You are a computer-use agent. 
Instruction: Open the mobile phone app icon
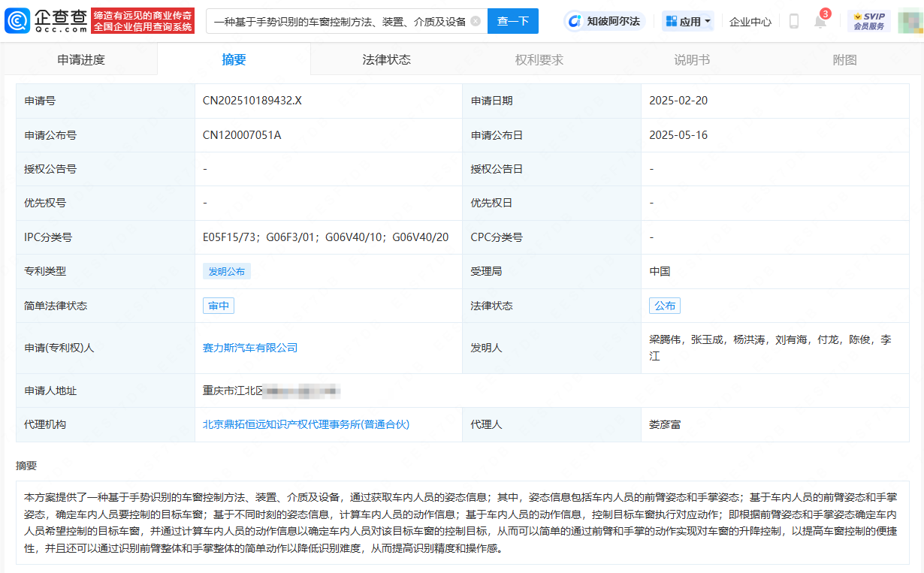(794, 21)
